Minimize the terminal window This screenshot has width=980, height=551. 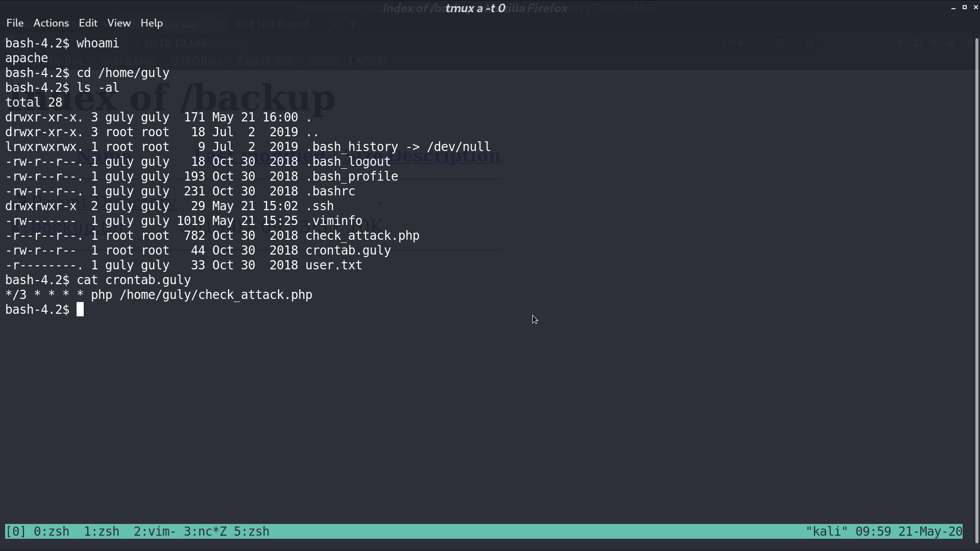[x=953, y=8]
